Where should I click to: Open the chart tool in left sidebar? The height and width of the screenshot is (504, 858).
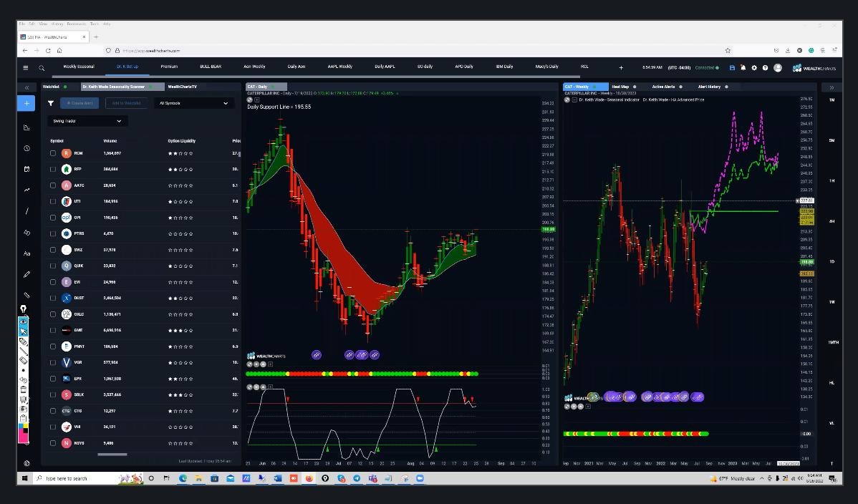[x=26, y=127]
